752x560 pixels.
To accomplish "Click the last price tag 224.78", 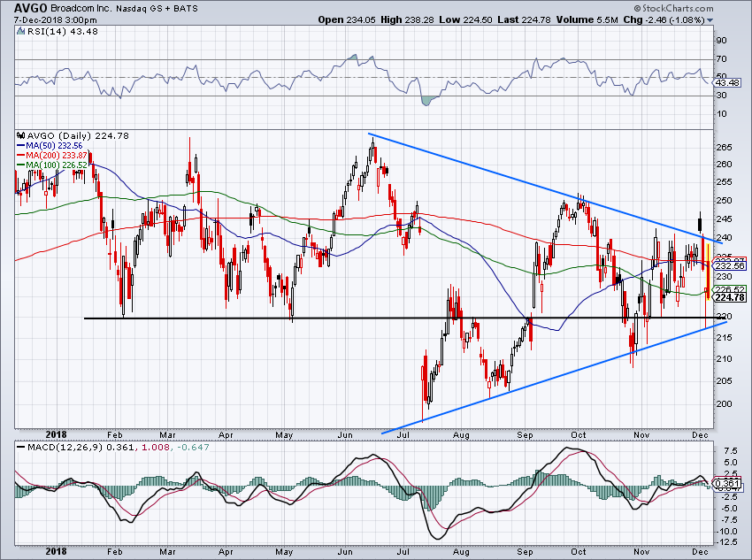I will pyautogui.click(x=730, y=298).
